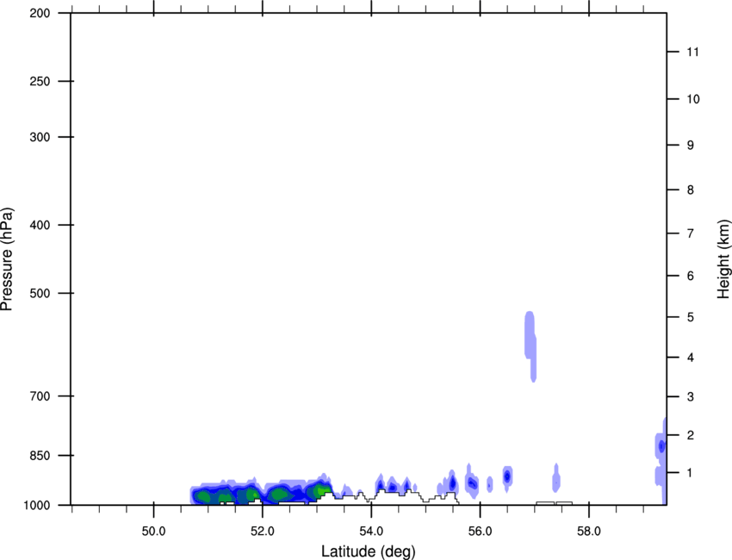Click the 10 km height tick label

pyautogui.click(x=693, y=99)
